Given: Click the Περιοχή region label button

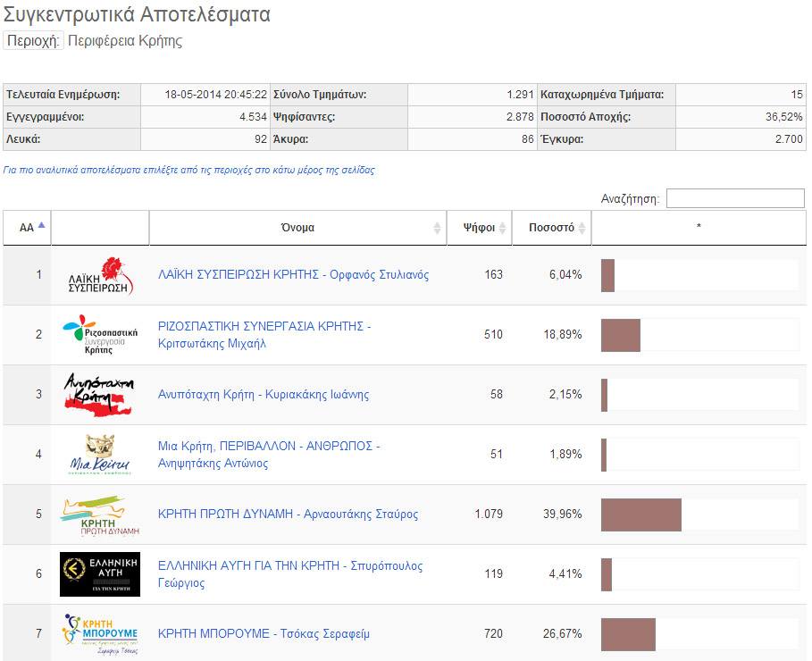Looking at the screenshot, I should click(34, 41).
